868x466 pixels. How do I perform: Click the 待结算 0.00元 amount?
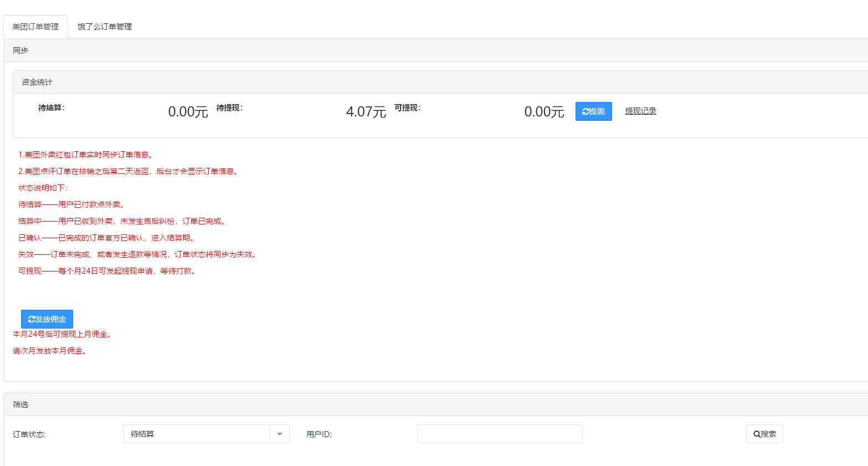[x=188, y=112]
